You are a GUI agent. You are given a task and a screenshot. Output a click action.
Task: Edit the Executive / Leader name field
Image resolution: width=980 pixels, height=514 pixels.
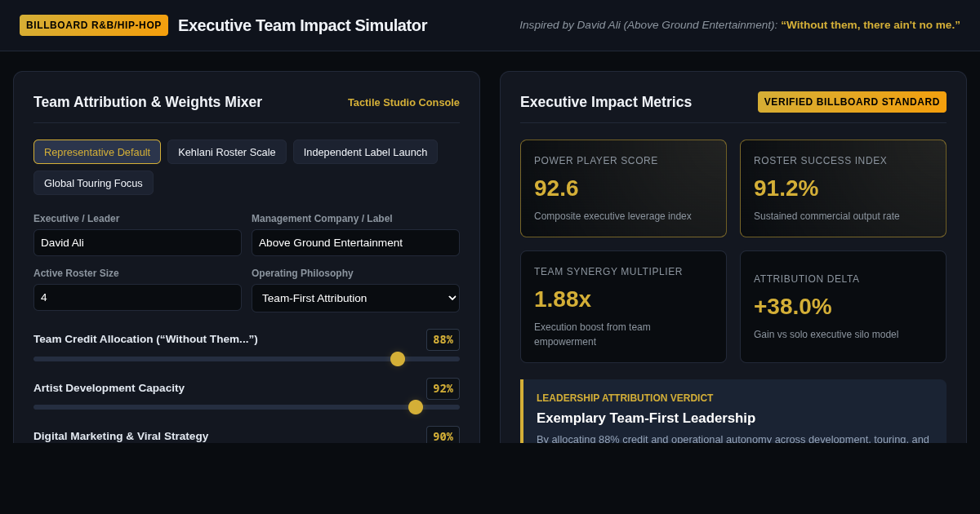click(137, 242)
